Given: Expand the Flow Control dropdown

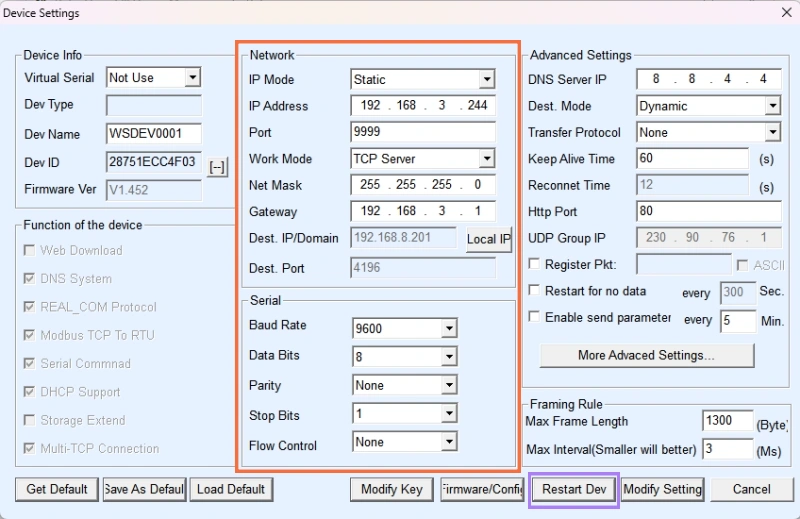Looking at the screenshot, I should [x=449, y=442].
